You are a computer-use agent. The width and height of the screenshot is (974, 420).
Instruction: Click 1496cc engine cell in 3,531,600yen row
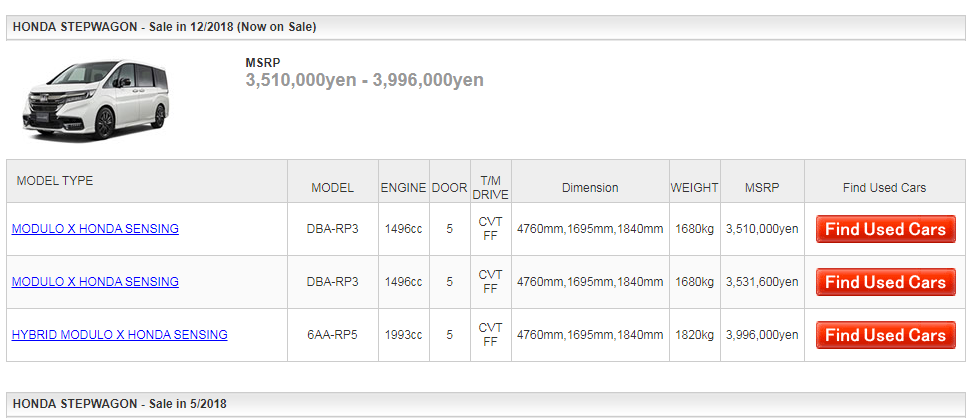click(403, 282)
